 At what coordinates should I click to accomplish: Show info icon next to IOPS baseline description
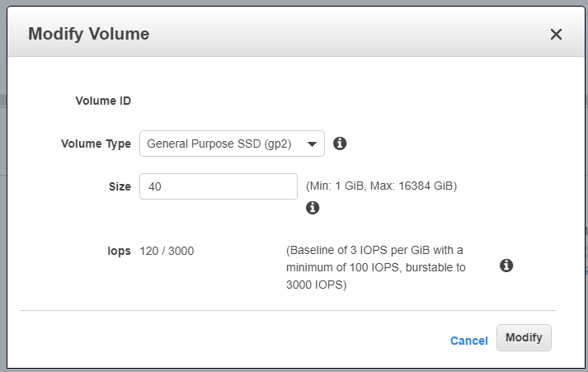point(506,265)
